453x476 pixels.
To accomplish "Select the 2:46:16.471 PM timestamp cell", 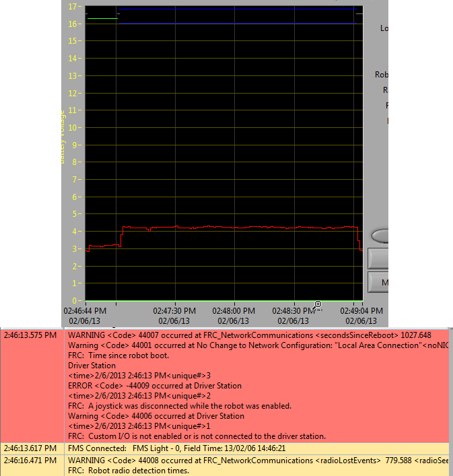I will 32,465.
